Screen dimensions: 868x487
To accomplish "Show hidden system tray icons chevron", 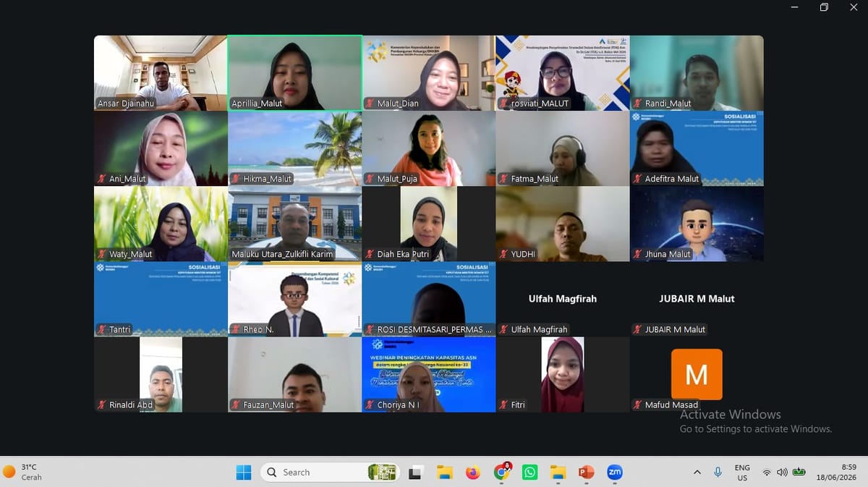I will point(697,473).
